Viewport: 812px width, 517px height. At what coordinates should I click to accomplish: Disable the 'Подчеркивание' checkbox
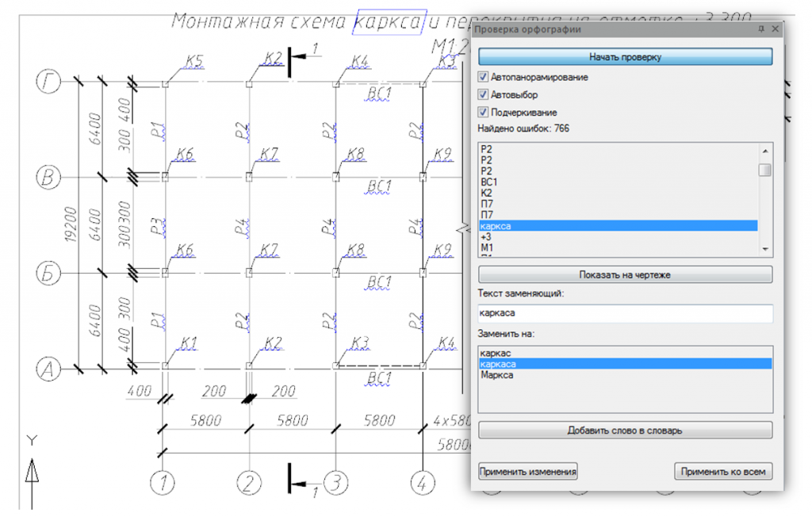(483, 113)
